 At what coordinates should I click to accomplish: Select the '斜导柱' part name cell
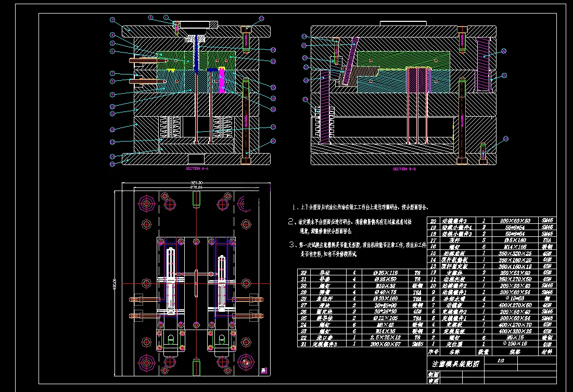[325, 319]
